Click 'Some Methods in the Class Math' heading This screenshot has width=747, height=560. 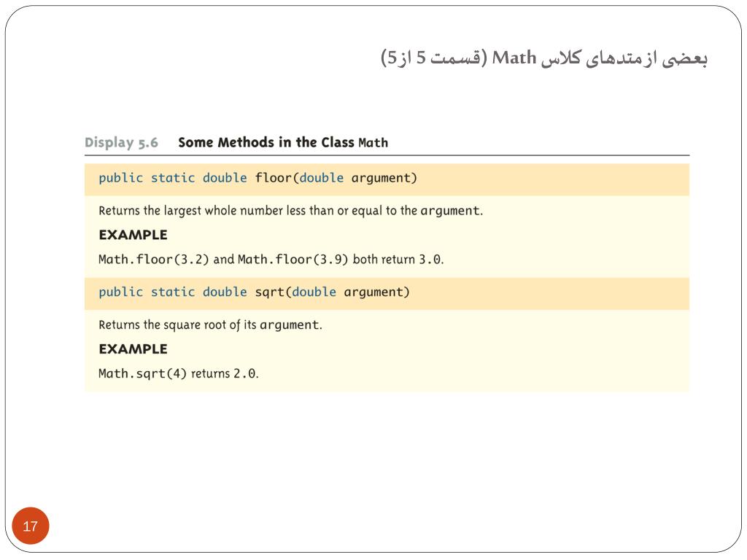coord(283,142)
